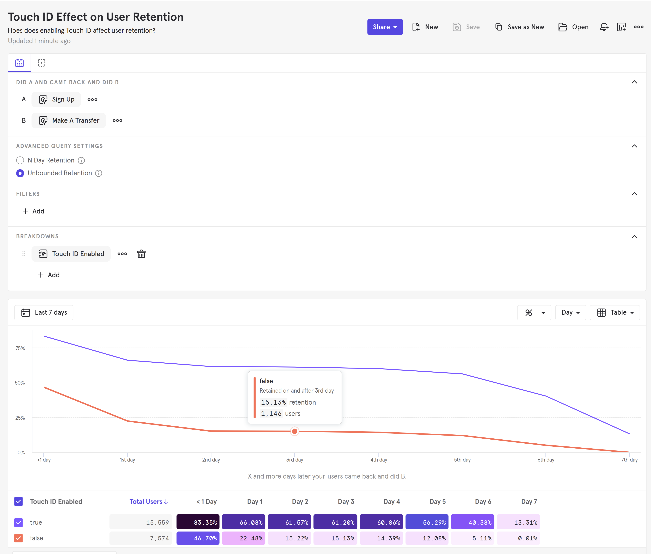This screenshot has width=651, height=554.
Task: Add a filter with the Add button
Action: pyautogui.click(x=34, y=211)
